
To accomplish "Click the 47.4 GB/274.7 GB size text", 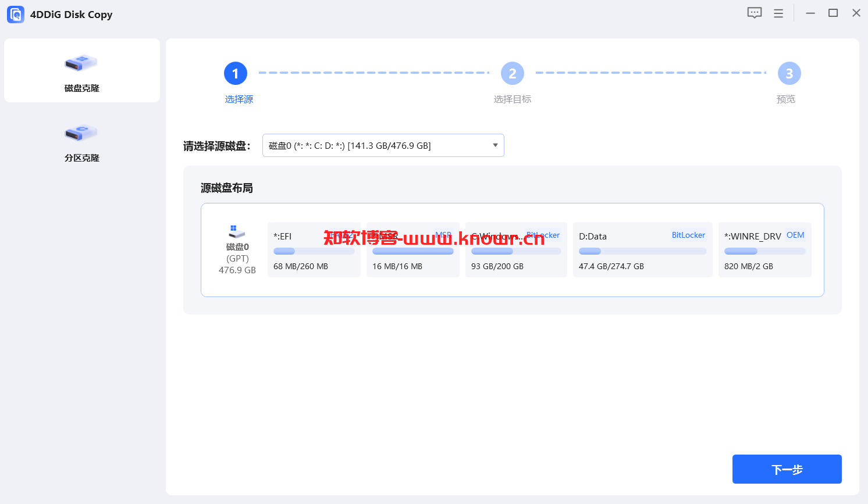I will (611, 266).
